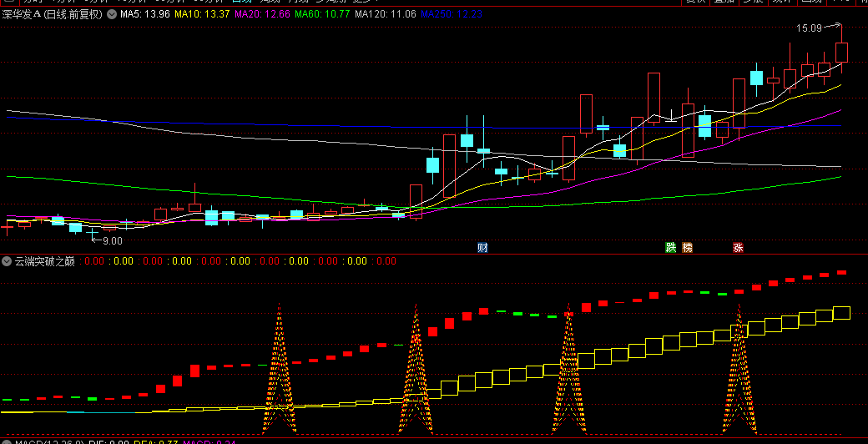
Task: Select the MA120: 11.06 label
Action: pyautogui.click(x=386, y=14)
